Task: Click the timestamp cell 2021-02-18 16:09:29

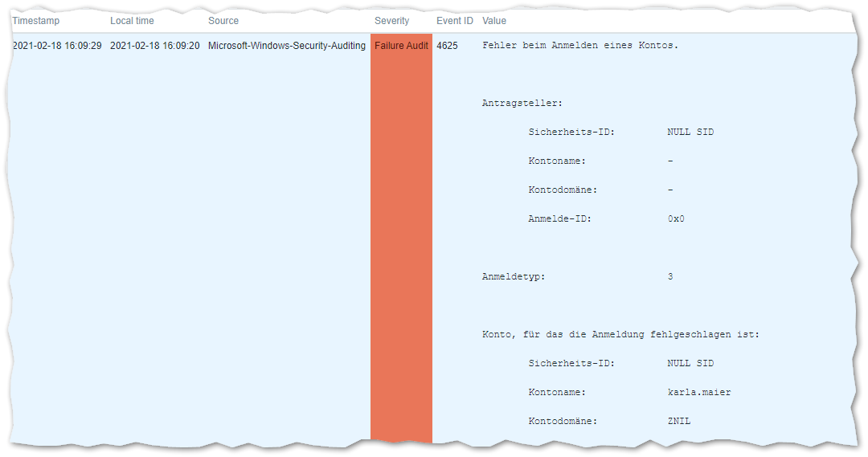Action: pyautogui.click(x=57, y=46)
